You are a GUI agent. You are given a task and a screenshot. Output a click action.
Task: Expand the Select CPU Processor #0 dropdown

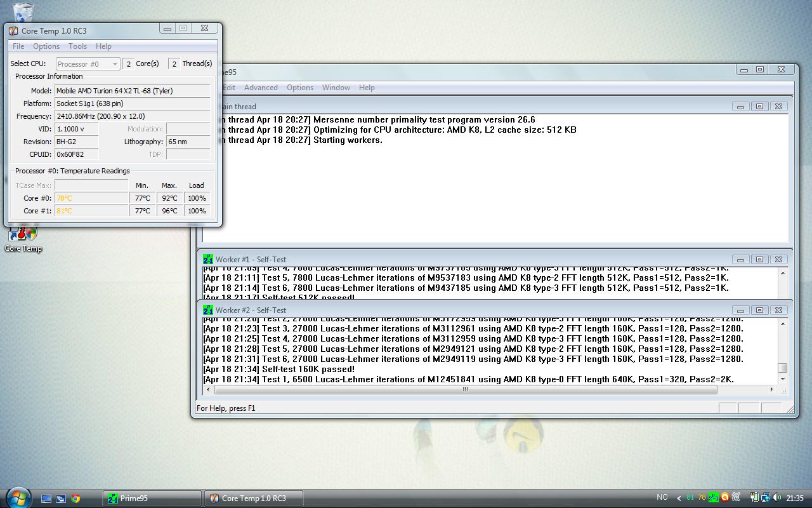tap(88, 64)
